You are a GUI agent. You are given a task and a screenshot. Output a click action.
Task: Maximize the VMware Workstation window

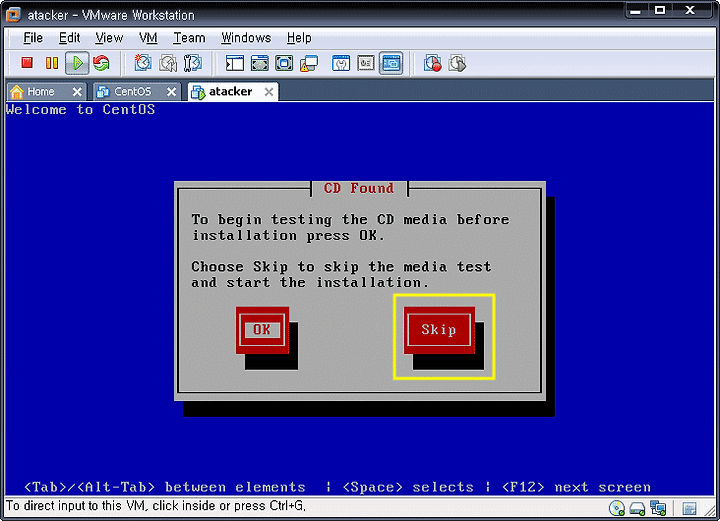coord(660,11)
